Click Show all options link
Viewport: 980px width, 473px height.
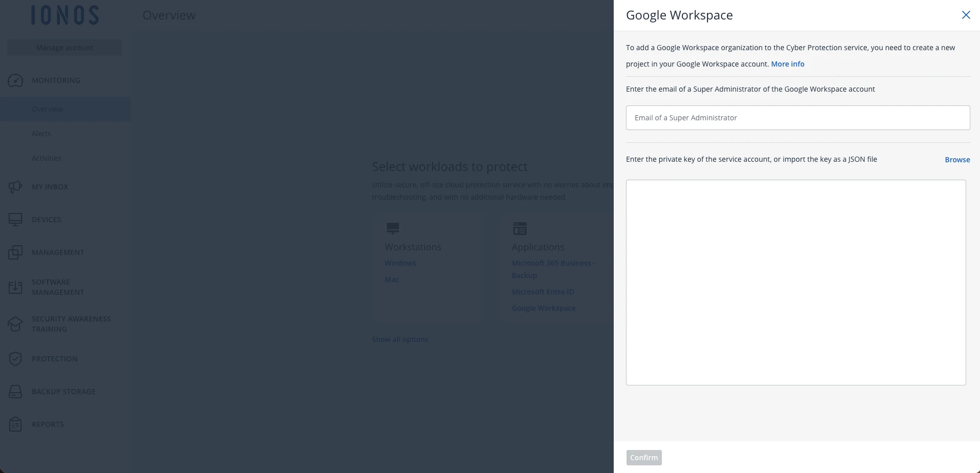point(400,339)
